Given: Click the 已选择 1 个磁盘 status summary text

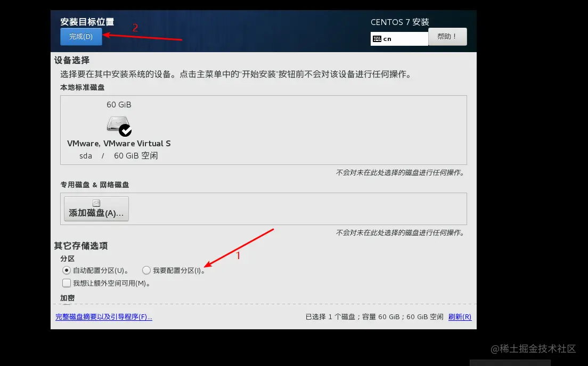Looking at the screenshot, I should [374, 317].
